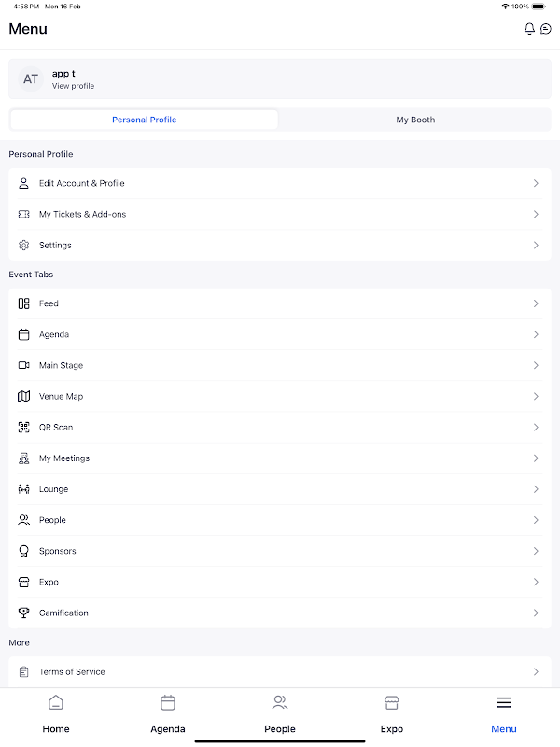Image resolution: width=560 pixels, height=747 pixels.
Task: Tap the Sponsors badge icon
Action: click(x=24, y=551)
